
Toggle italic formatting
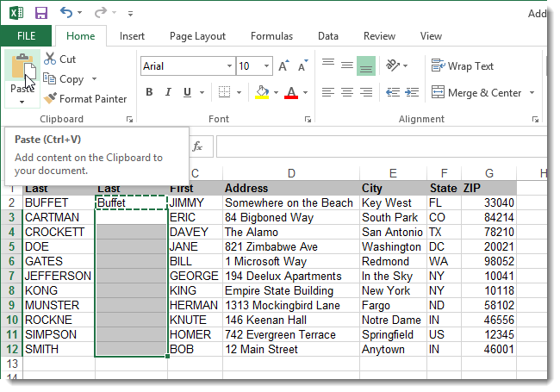tap(168, 92)
